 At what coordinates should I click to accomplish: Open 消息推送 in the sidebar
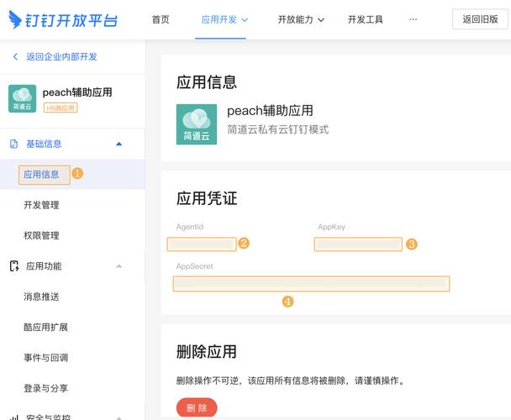pos(41,297)
